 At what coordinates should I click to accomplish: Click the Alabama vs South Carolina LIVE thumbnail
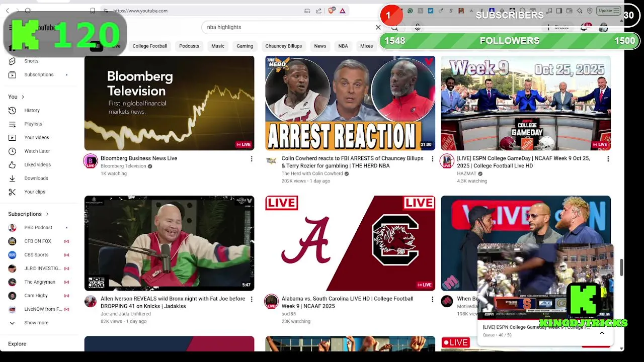[x=350, y=243]
